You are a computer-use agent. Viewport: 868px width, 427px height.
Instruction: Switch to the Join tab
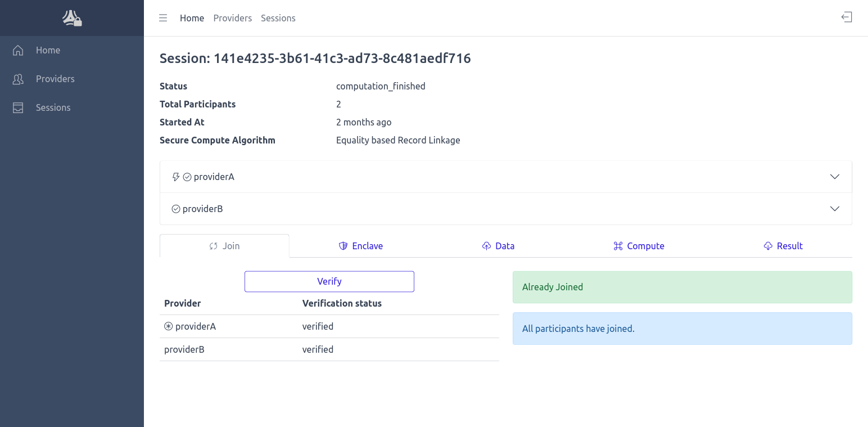tap(224, 245)
